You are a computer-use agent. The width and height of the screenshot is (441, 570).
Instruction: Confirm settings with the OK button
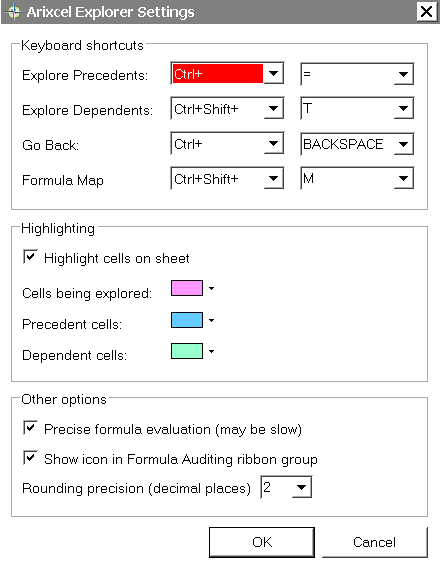point(262,542)
